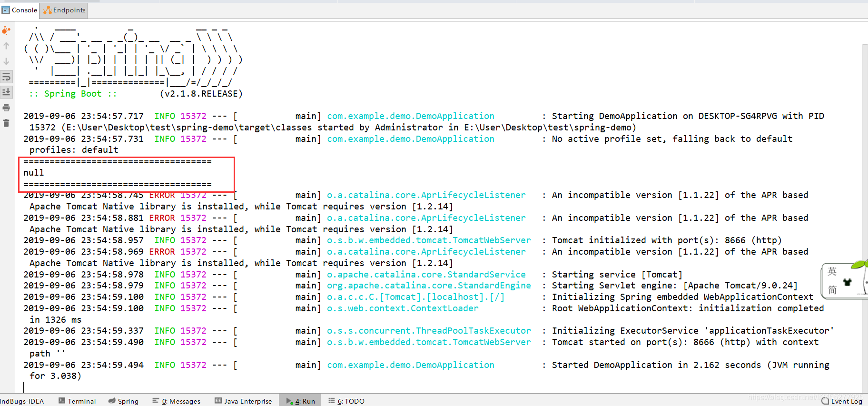Open the FindBugs-IDEA tool window
The width and height of the screenshot is (868, 406).
click(x=22, y=401)
